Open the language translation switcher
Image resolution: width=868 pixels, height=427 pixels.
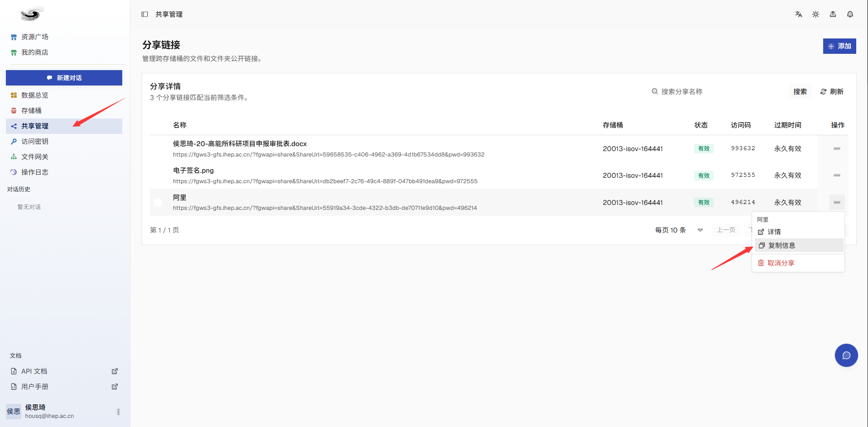coord(799,14)
